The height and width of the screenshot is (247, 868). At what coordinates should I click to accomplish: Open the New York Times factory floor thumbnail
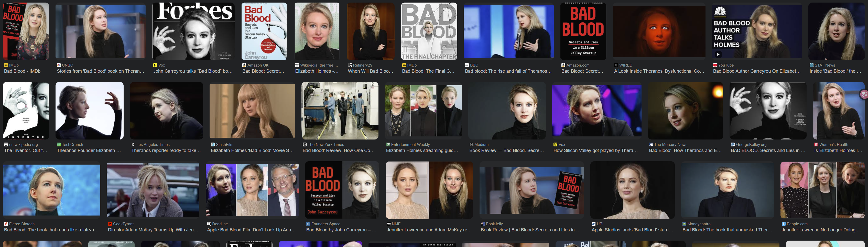pos(340,111)
